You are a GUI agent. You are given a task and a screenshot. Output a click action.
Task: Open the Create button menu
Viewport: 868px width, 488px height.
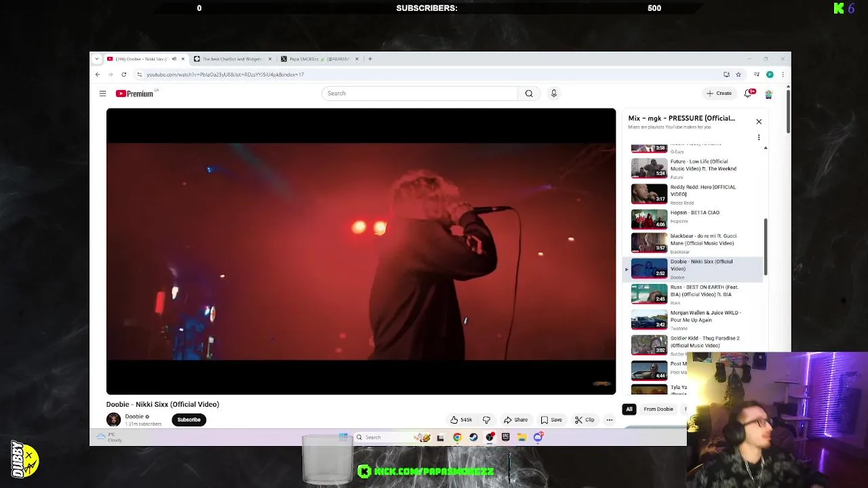(x=719, y=94)
